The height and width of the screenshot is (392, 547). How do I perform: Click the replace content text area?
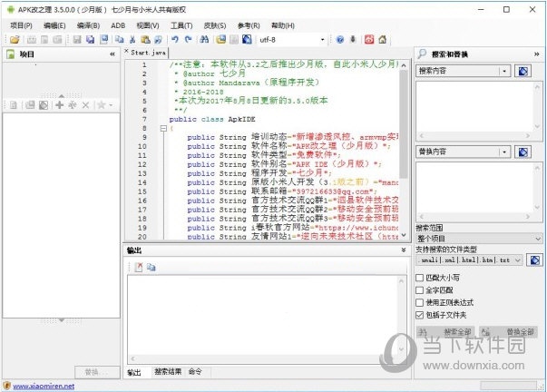474,188
